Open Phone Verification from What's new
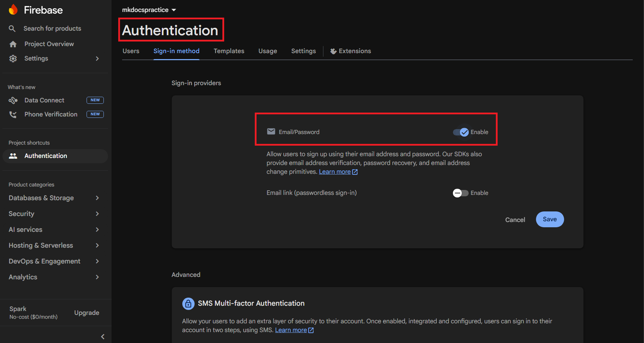The width and height of the screenshot is (644, 343). (51, 114)
